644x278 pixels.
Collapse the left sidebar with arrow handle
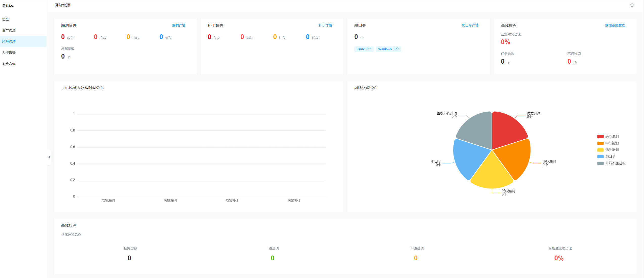click(49, 157)
